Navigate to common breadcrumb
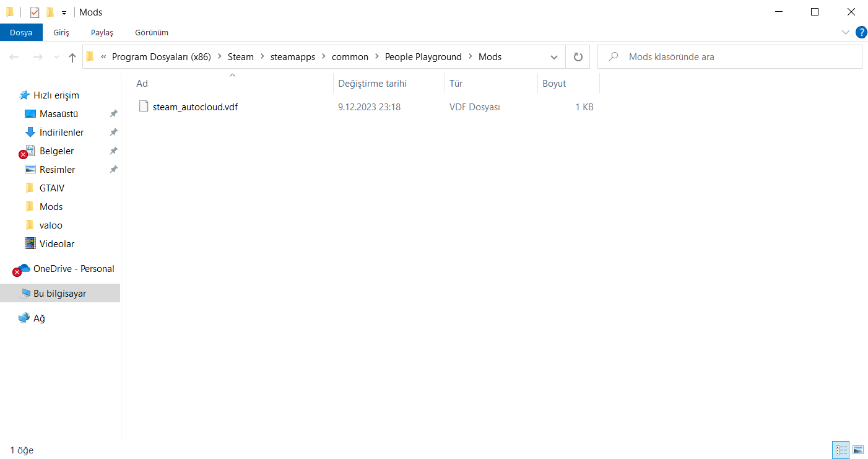 [350, 57]
